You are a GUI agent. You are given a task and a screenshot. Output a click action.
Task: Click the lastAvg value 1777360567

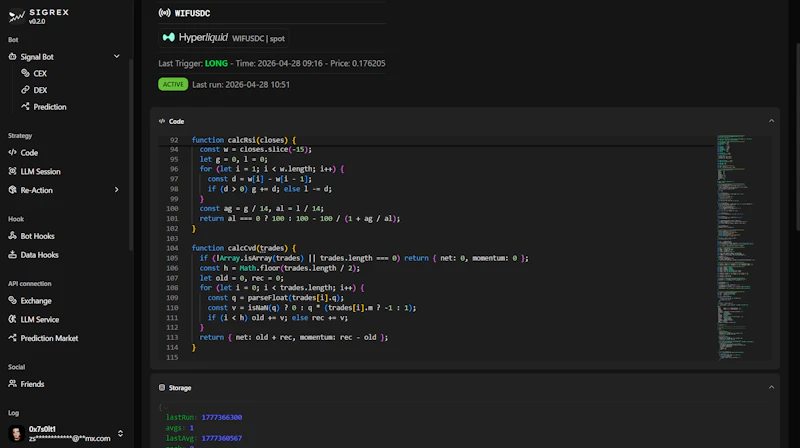tap(221, 438)
